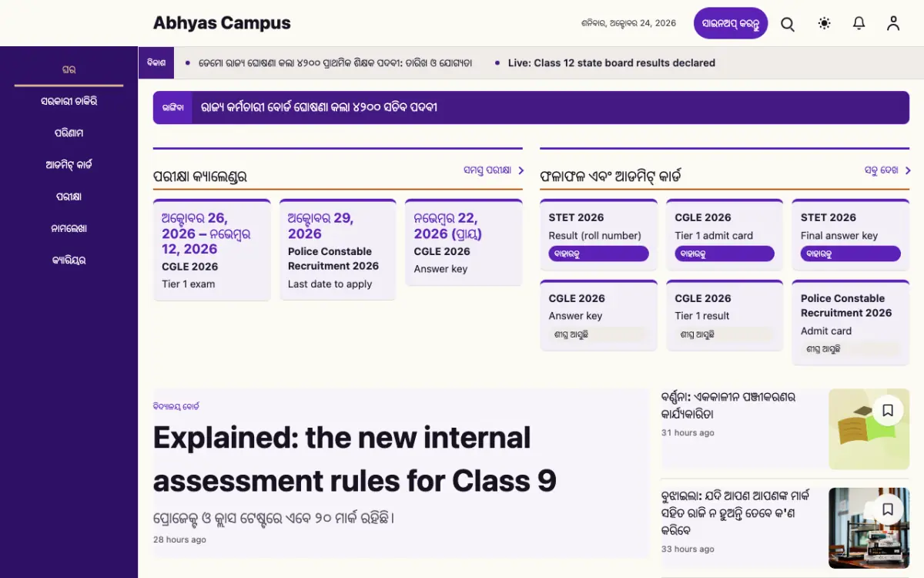Open the CGLE 2026 Tier 1 result card
The width and height of the screenshot is (924, 578).
(x=725, y=316)
